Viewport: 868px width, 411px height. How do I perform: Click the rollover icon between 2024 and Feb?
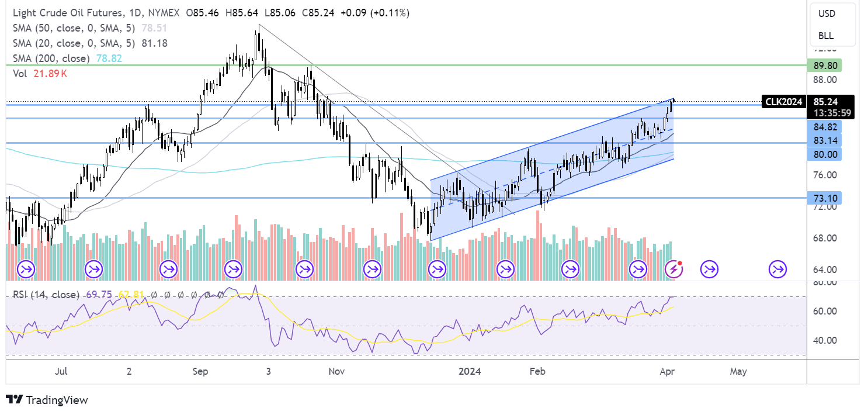505,270
